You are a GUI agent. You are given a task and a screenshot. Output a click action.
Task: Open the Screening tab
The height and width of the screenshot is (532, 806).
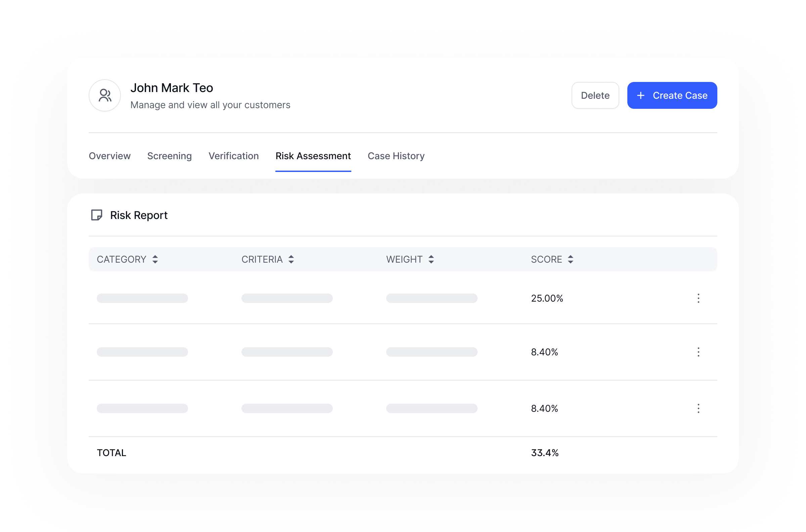click(x=169, y=156)
